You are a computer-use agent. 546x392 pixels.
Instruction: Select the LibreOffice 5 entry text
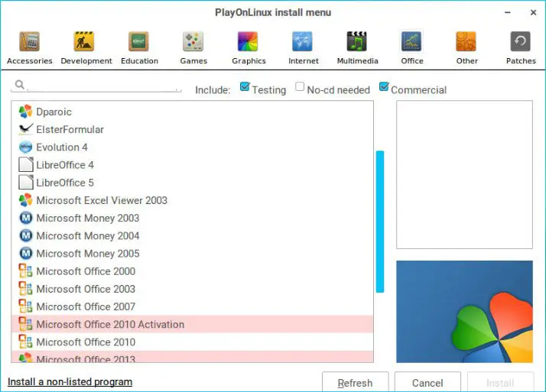pos(65,183)
